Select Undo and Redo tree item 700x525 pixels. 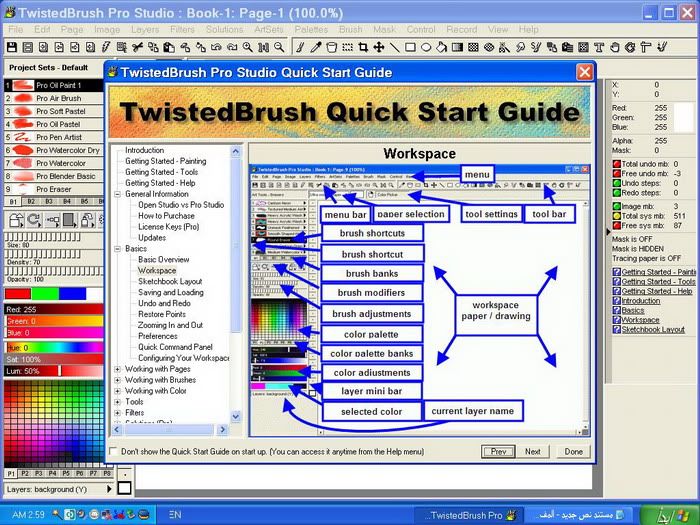tap(164, 303)
